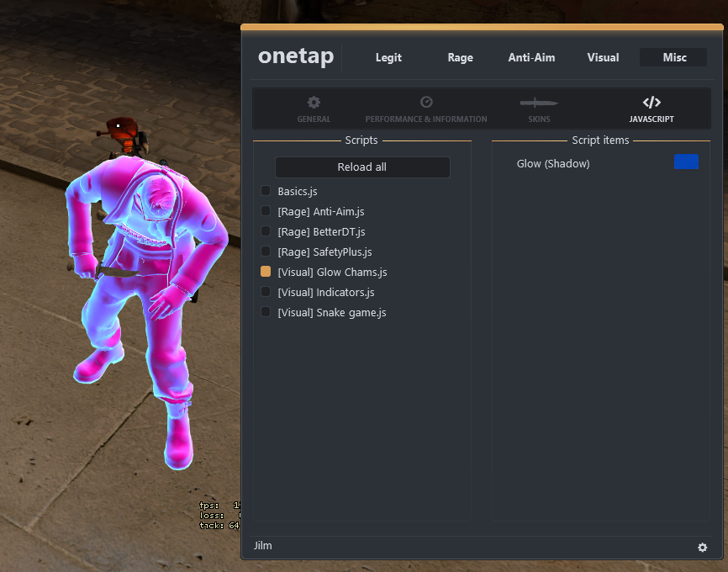
Task: Enable the [Rage] BetterDT.js checkbox
Action: click(266, 231)
